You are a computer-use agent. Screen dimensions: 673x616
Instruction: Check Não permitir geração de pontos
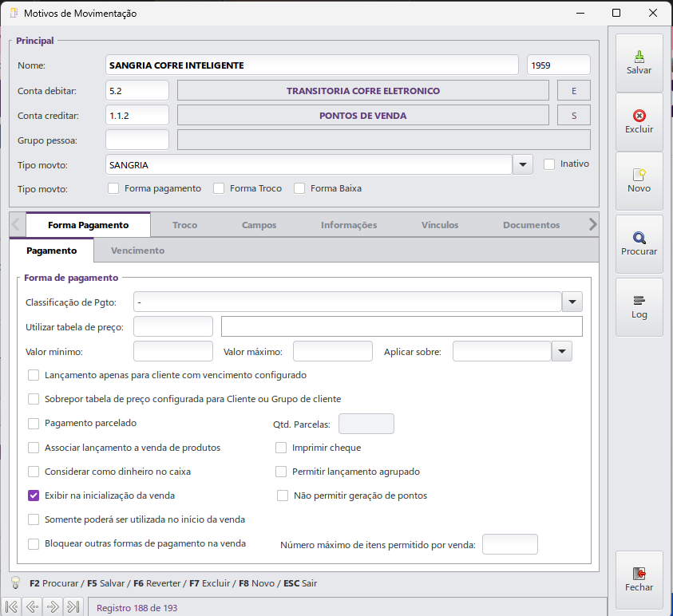(x=283, y=496)
